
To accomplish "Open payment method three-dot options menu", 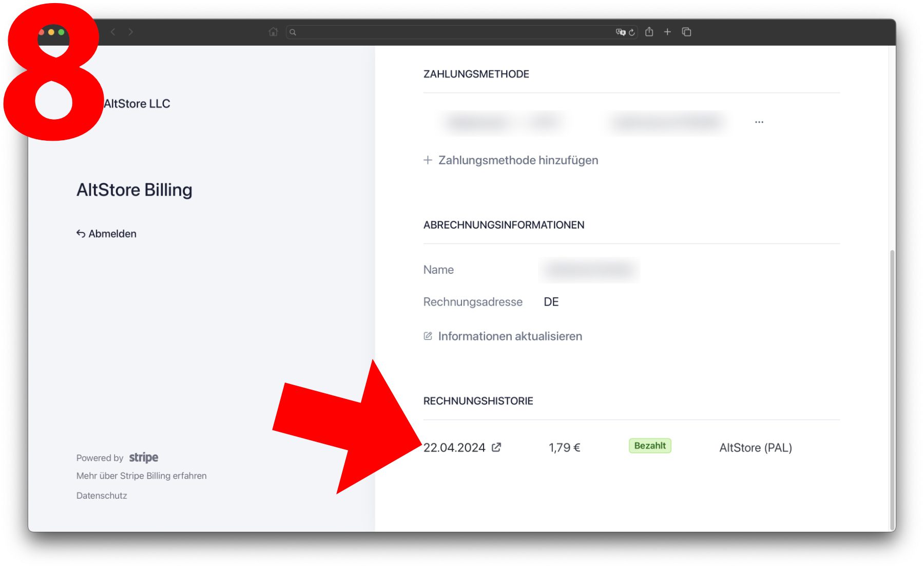I will point(759,122).
